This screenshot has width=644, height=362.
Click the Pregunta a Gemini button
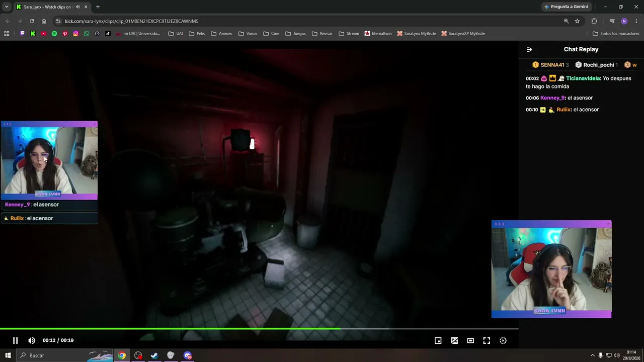[566, 7]
